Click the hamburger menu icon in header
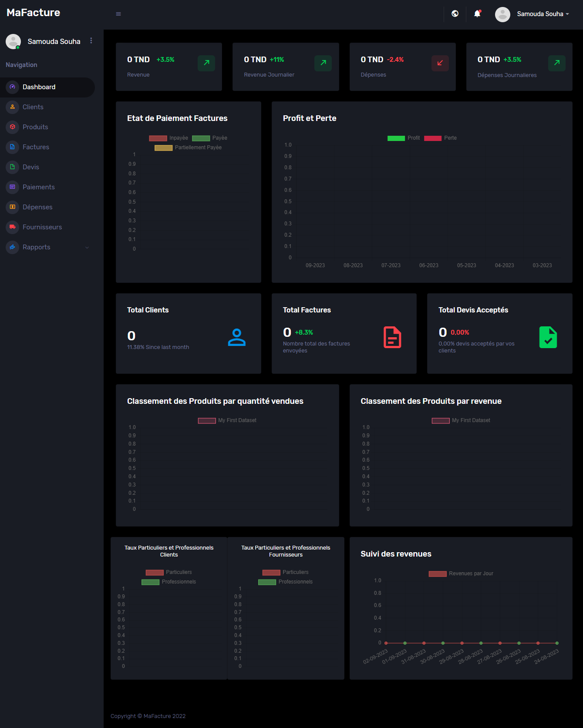The height and width of the screenshot is (728, 583). pos(118,14)
